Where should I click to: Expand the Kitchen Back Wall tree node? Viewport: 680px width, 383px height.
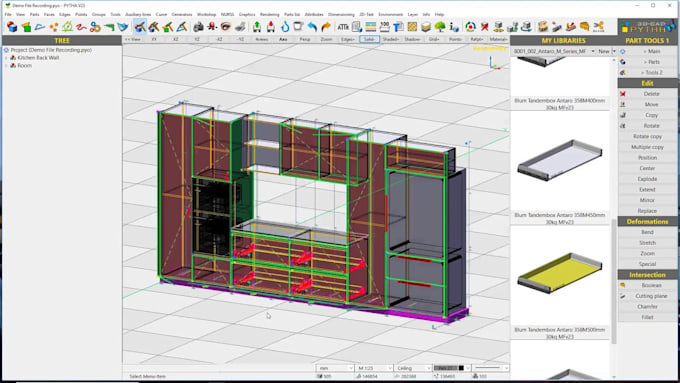click(6, 58)
